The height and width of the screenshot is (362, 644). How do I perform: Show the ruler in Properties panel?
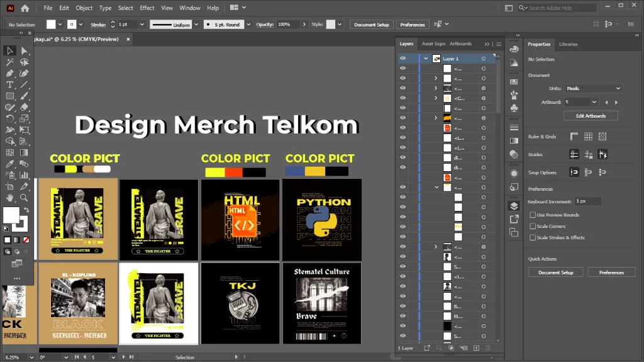(x=574, y=137)
